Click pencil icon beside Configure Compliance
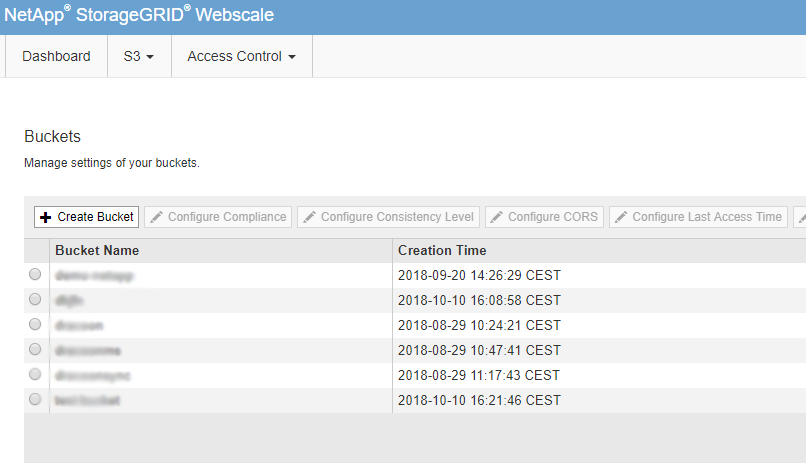The width and height of the screenshot is (806, 476). 156,217
